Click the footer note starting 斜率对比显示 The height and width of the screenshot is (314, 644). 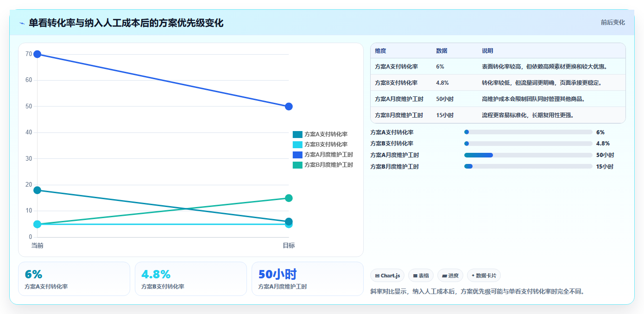click(478, 292)
